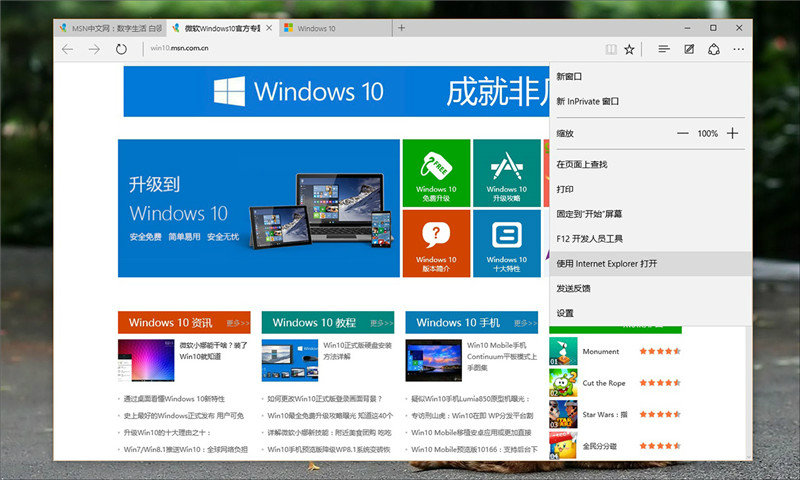Open 如何更改Win10正式版登录画面背景 link

click(x=324, y=399)
